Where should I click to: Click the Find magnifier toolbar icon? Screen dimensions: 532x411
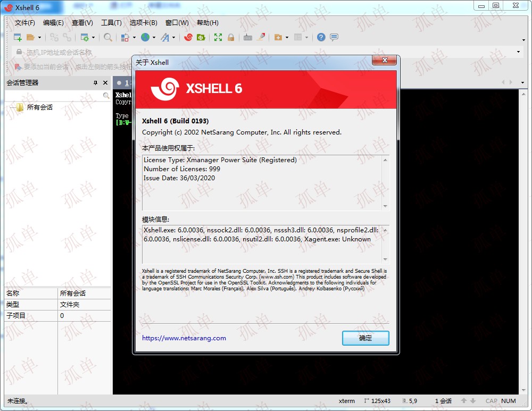pyautogui.click(x=108, y=37)
